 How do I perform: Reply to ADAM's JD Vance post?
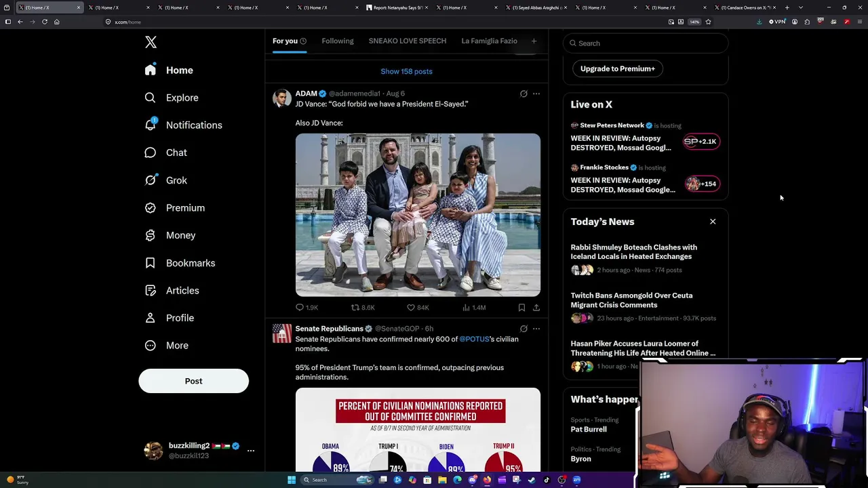point(306,308)
